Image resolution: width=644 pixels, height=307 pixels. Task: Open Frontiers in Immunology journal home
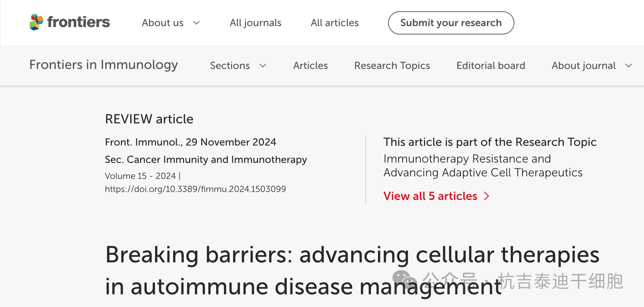pos(103,65)
